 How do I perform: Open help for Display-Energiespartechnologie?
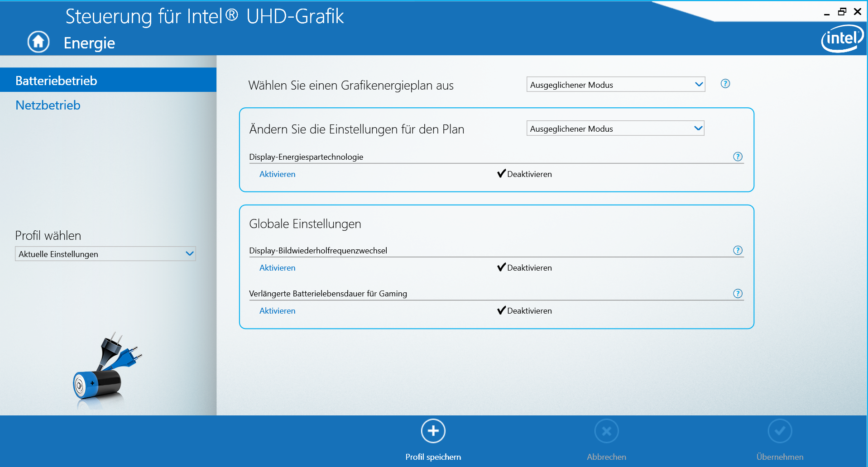tap(738, 157)
